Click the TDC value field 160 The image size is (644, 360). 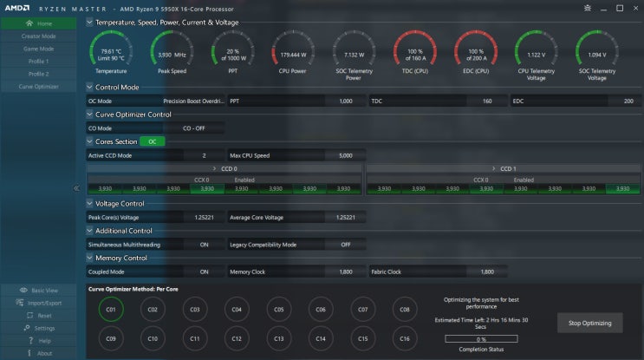tap(487, 101)
